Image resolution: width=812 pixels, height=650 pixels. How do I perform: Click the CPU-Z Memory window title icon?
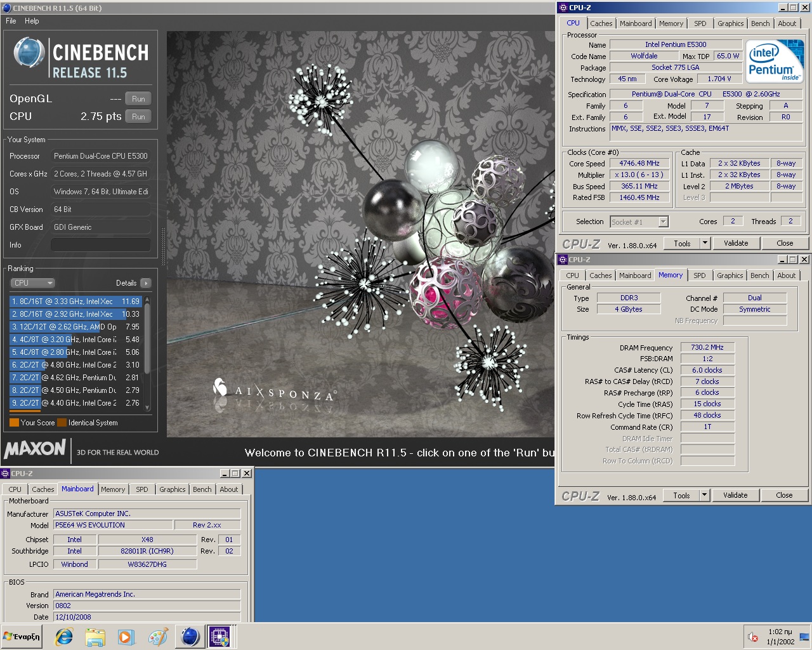(562, 260)
